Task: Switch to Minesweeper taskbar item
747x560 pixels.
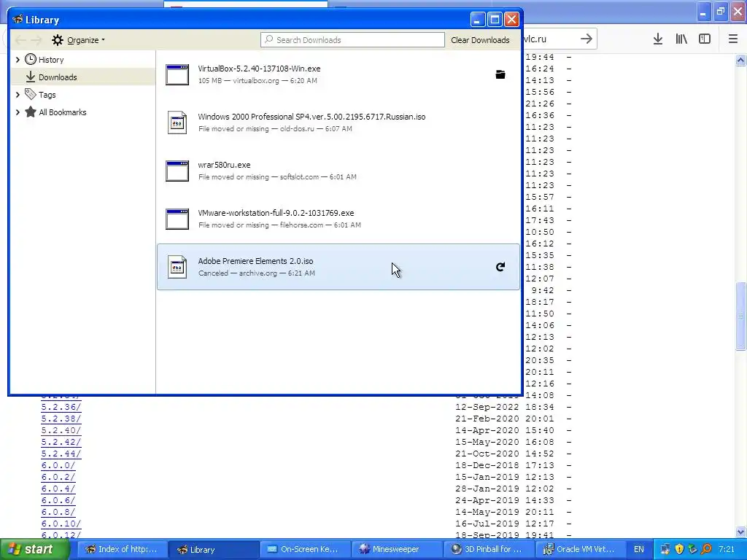Action: (x=397, y=549)
